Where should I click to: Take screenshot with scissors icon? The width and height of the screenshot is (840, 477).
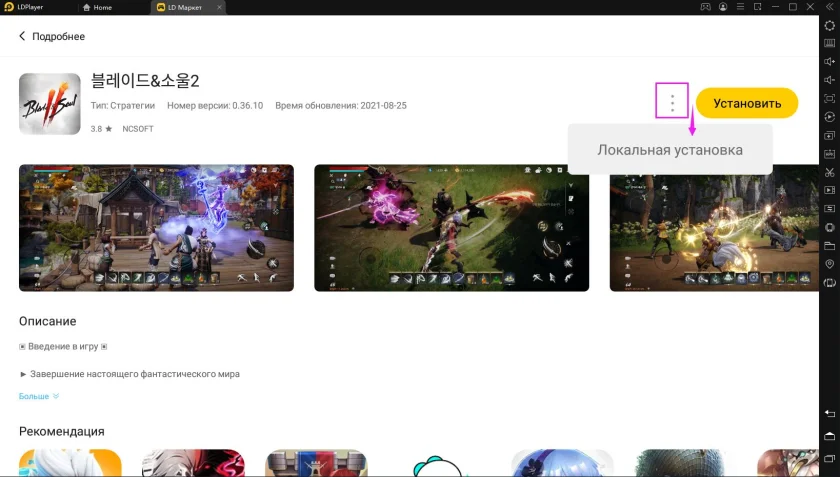pyautogui.click(x=829, y=172)
